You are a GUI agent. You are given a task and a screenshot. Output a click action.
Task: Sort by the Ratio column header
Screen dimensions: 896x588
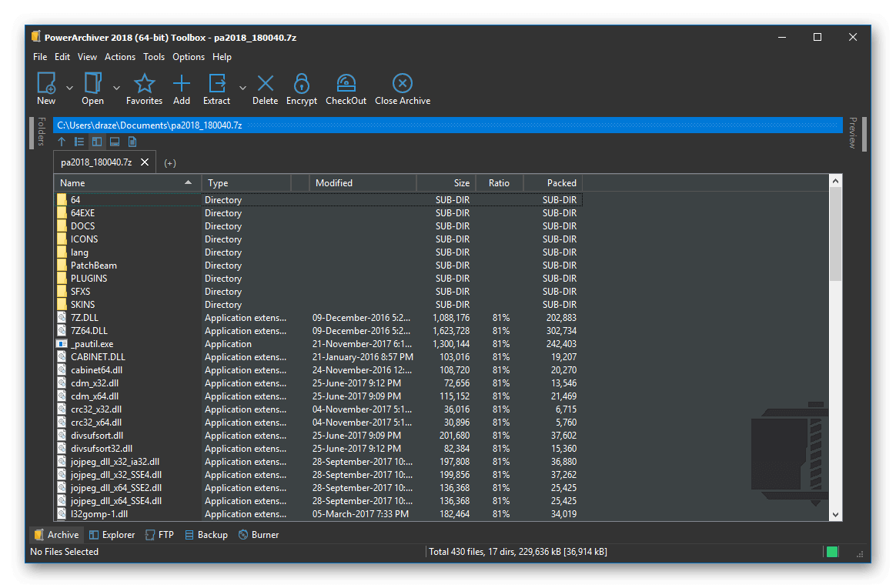click(x=499, y=183)
